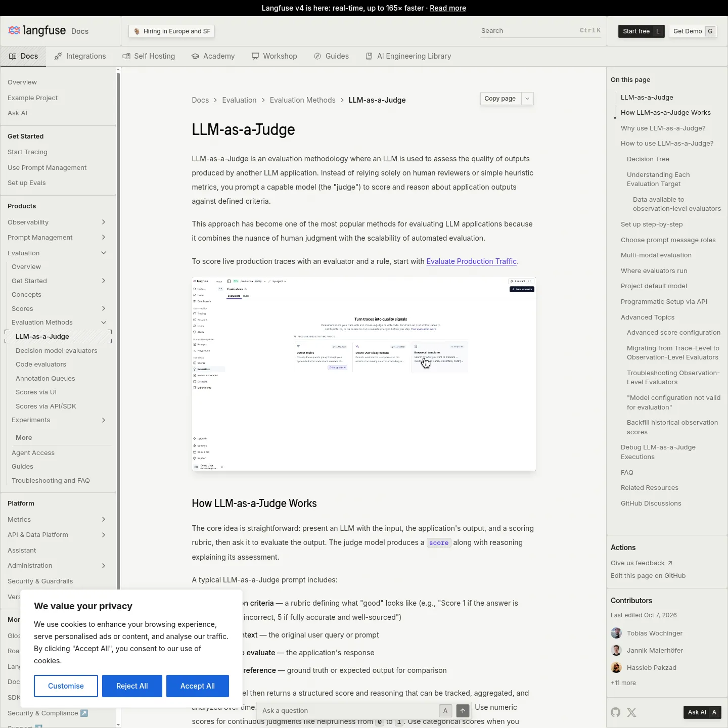The image size is (728, 728).
Task: Expand the Scores sidebar item
Action: [x=104, y=308]
